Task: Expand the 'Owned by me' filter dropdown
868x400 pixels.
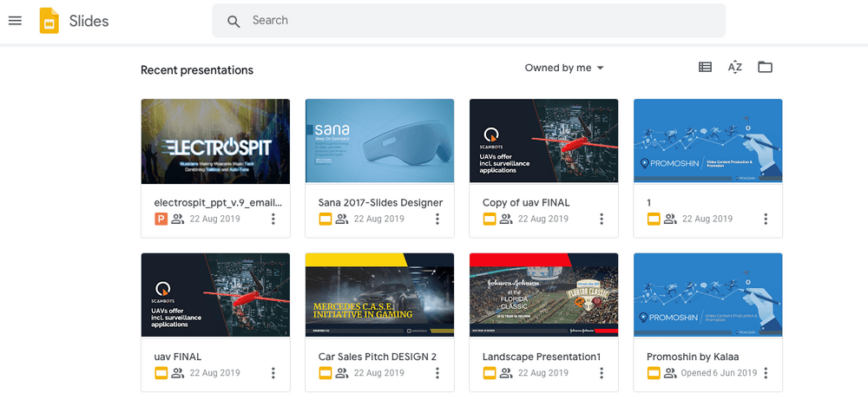Action: pyautogui.click(x=564, y=69)
